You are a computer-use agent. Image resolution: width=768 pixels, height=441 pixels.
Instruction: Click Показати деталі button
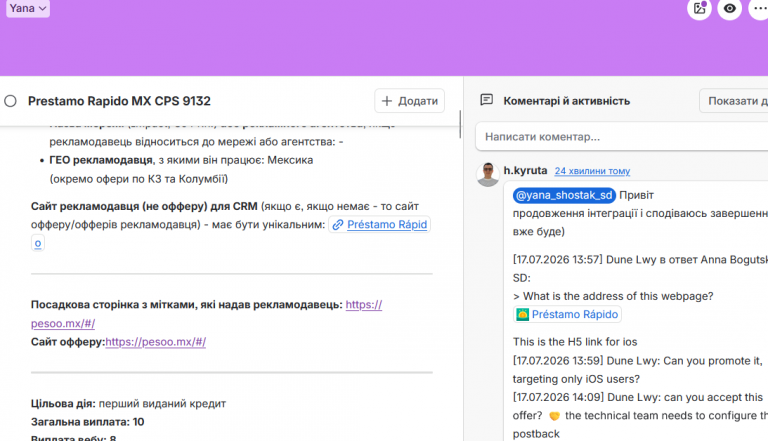point(735,101)
